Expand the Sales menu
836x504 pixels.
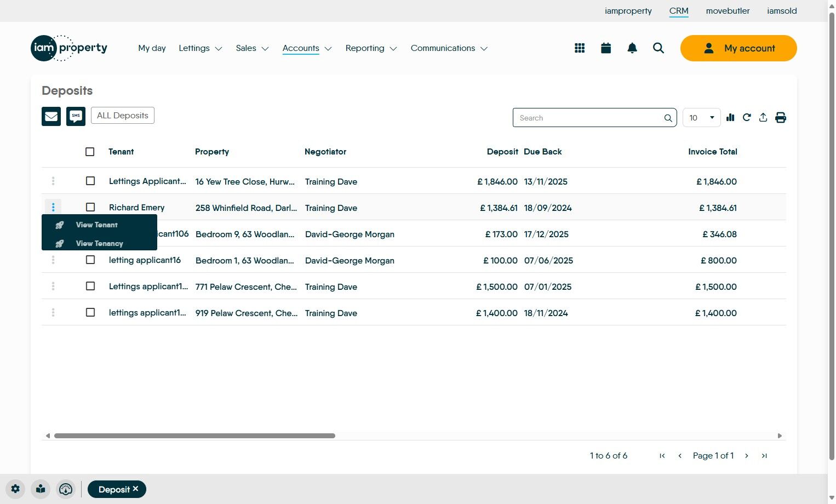coord(252,48)
